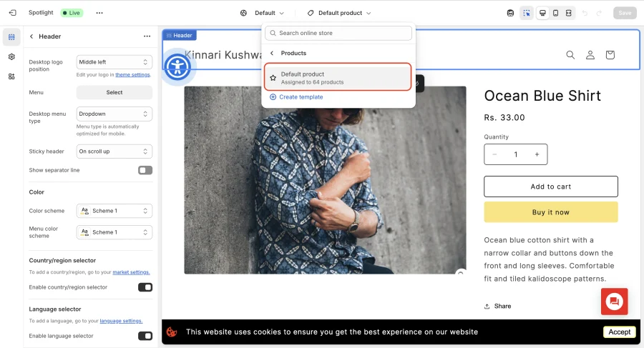Open the Color scheme dropdown
This screenshot has height=348, width=644.
click(114, 211)
